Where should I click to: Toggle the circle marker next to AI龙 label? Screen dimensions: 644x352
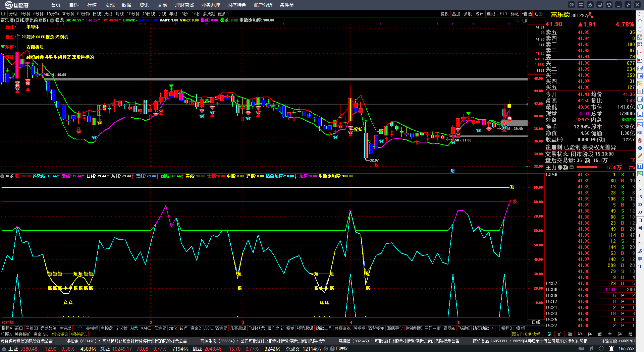click(x=2, y=176)
